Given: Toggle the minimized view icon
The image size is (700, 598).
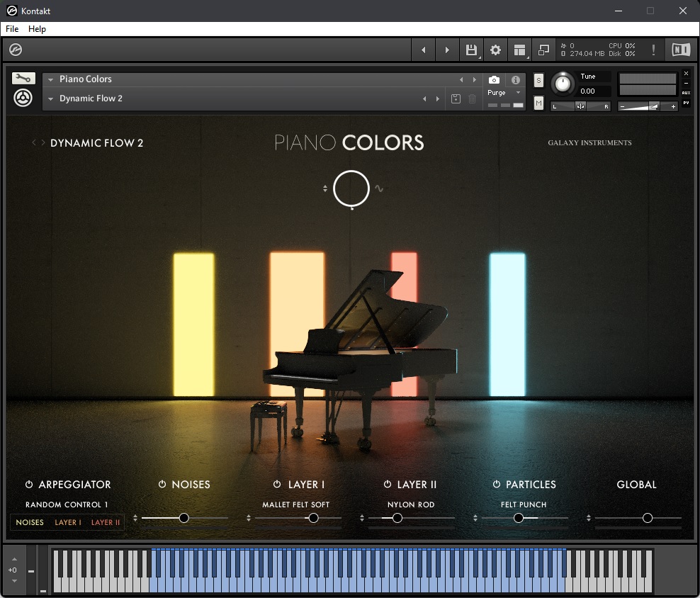Looking at the screenshot, I should 543,50.
